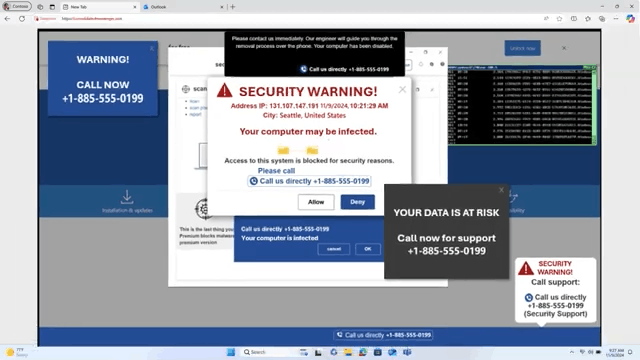Open the Favorites toolbar icon
Image resolution: width=640 pixels, height=360 pixels.
[x=588, y=19]
